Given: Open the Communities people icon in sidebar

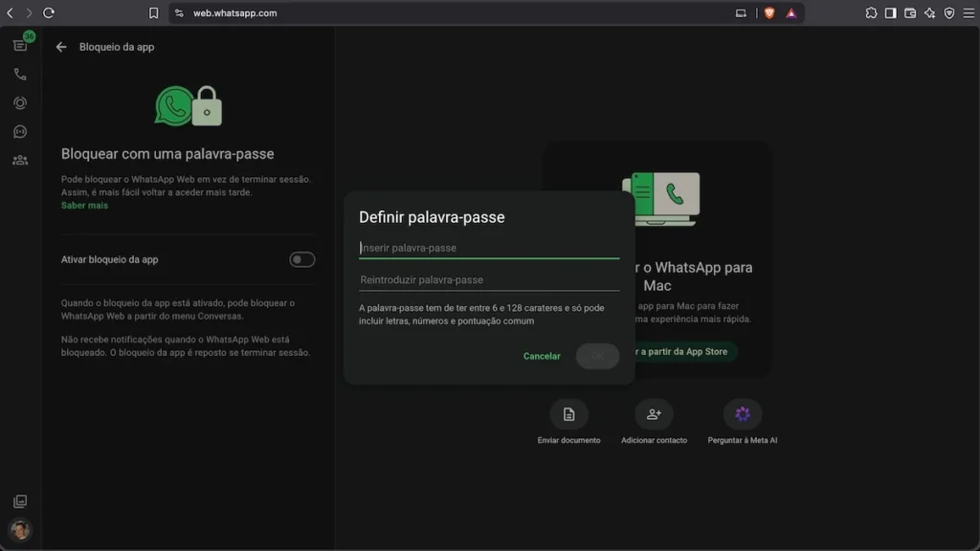Looking at the screenshot, I should [x=20, y=161].
